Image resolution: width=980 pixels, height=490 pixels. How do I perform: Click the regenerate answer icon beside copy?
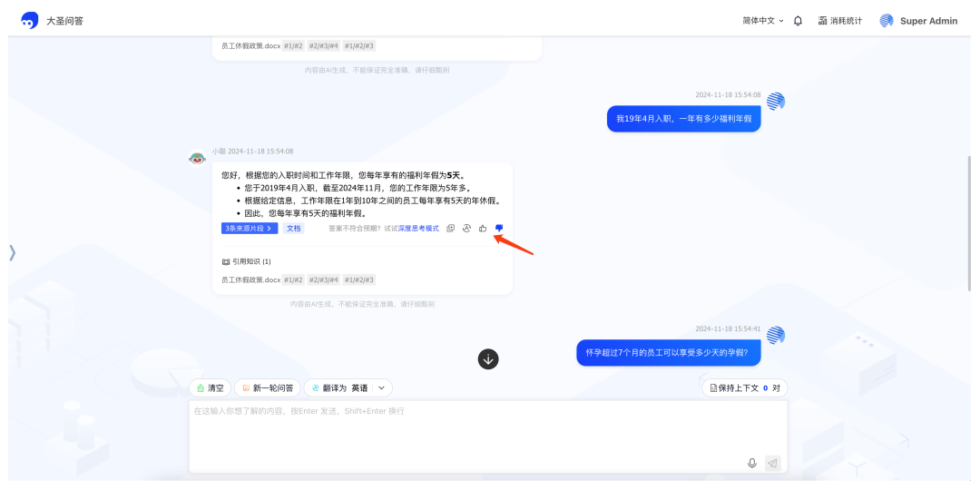pyautogui.click(x=466, y=228)
